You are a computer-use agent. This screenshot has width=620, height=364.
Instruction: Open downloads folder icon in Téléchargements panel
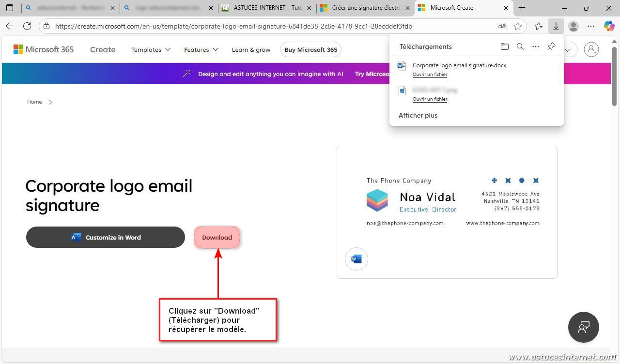click(504, 46)
